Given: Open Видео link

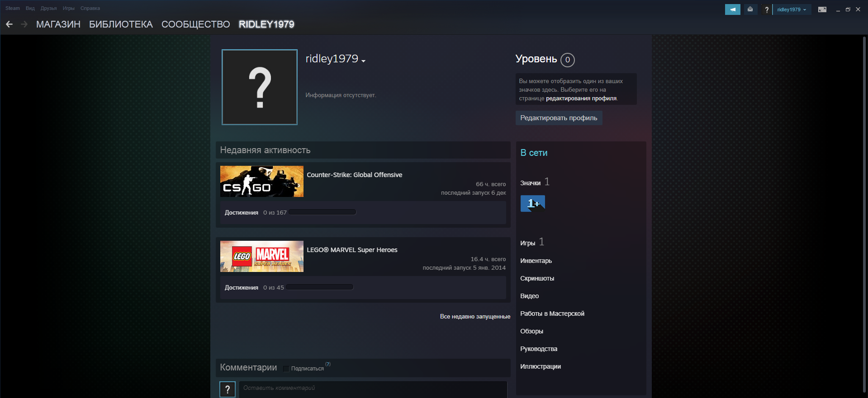Looking at the screenshot, I should (529, 296).
